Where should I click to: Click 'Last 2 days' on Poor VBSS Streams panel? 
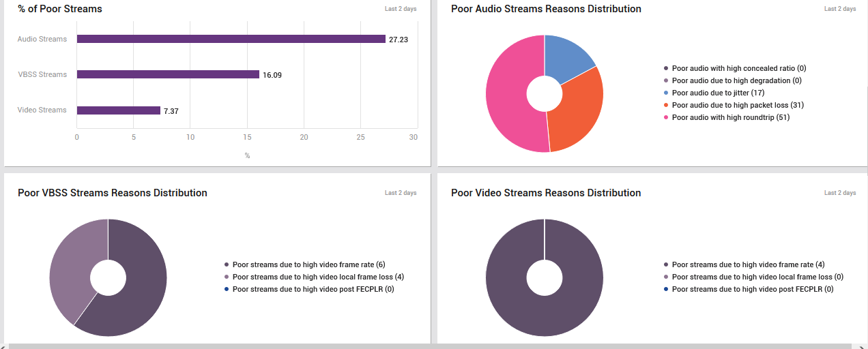pos(401,193)
